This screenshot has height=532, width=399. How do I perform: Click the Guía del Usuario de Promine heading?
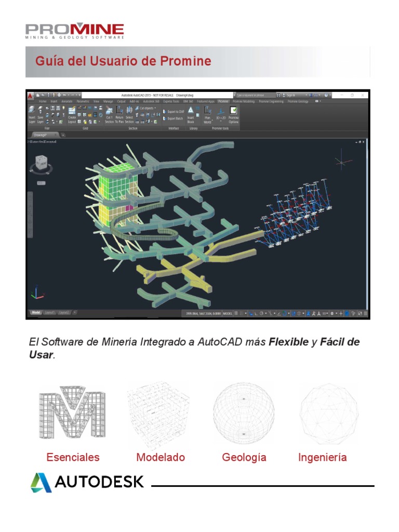click(123, 61)
